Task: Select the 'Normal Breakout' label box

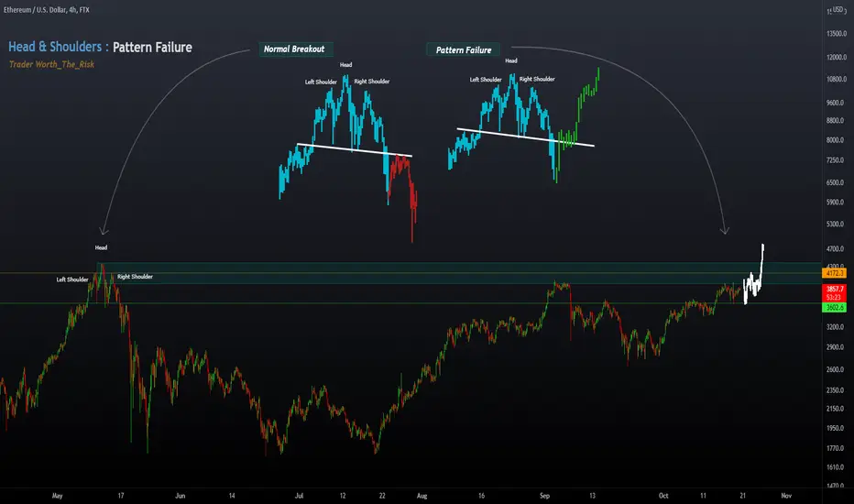Action: [x=294, y=49]
